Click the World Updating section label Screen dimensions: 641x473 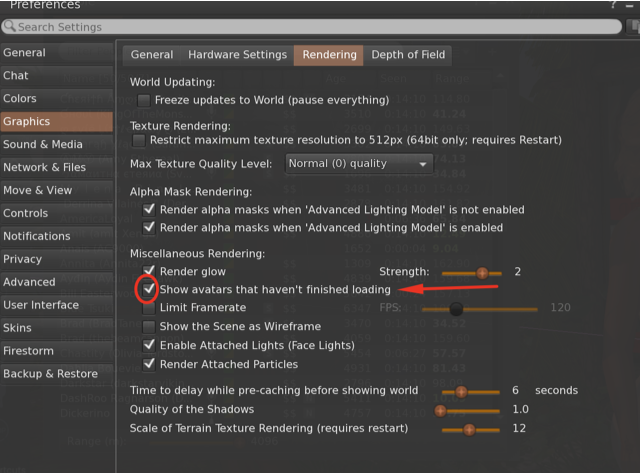tap(173, 82)
